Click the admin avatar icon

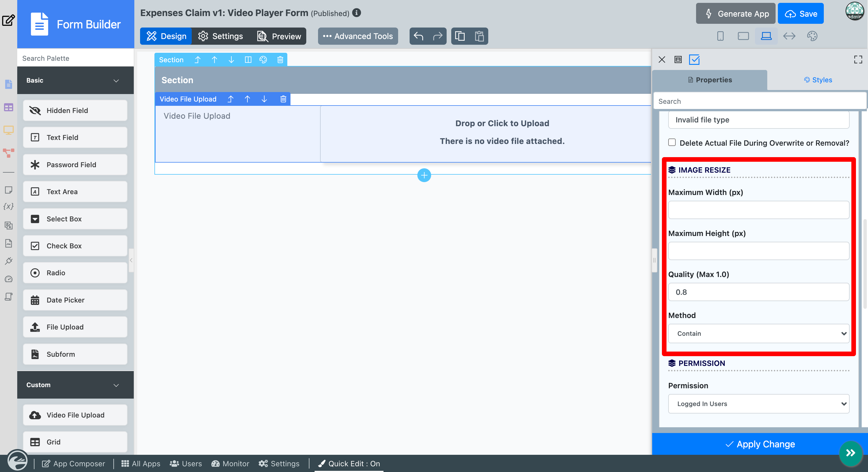tap(854, 11)
